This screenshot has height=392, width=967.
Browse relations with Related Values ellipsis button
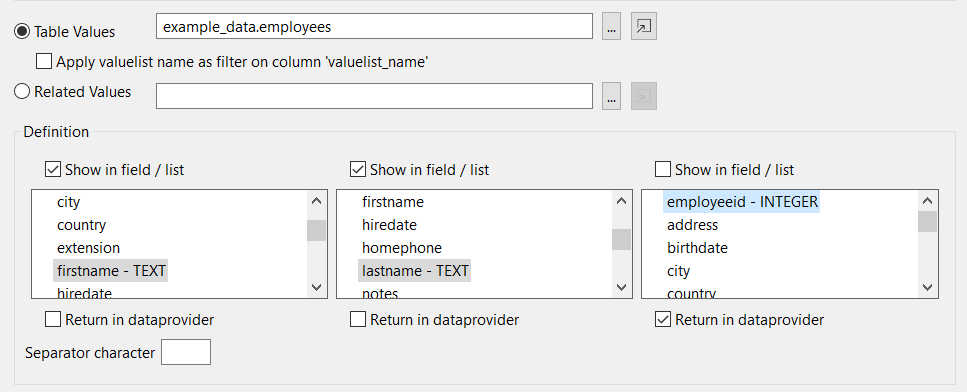(611, 97)
